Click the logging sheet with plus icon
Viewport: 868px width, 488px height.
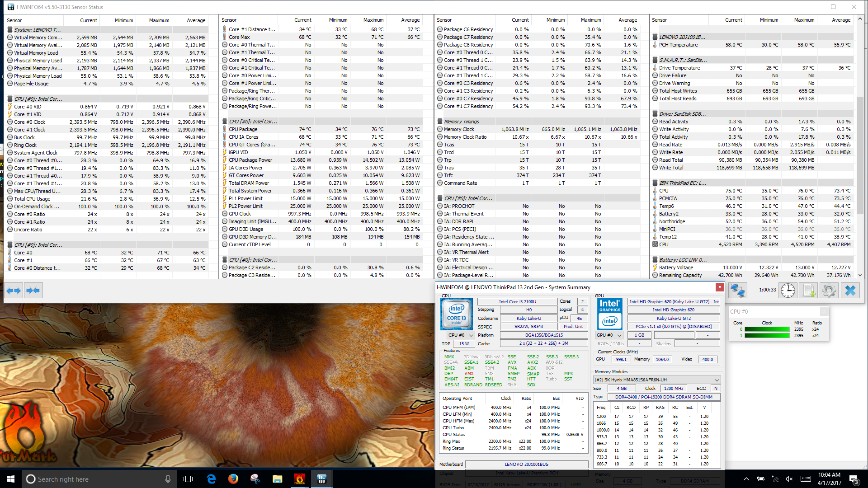[808, 290]
